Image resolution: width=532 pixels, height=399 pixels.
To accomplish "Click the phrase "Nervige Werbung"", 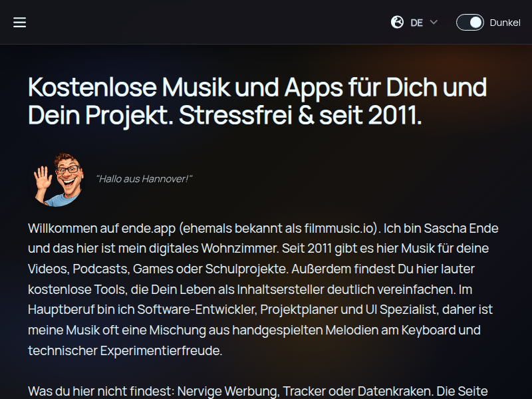I will tap(228, 391).
